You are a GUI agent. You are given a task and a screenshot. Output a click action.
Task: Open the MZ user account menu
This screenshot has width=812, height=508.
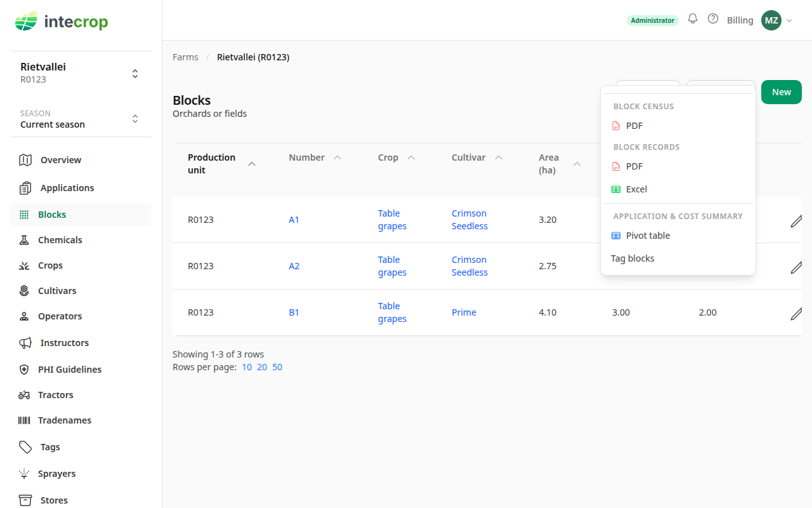[777, 20]
